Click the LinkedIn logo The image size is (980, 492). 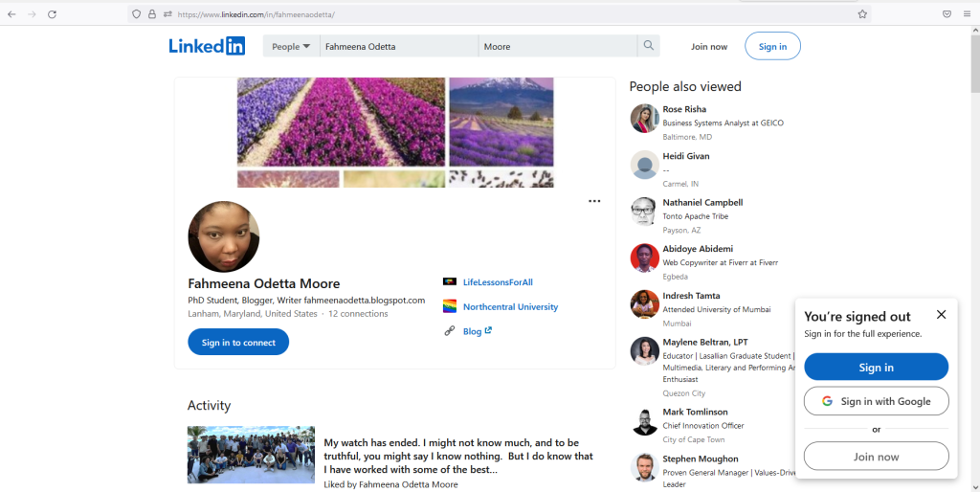click(207, 46)
